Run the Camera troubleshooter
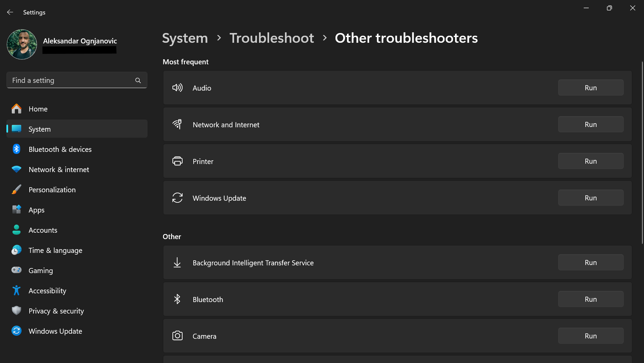 591,336
